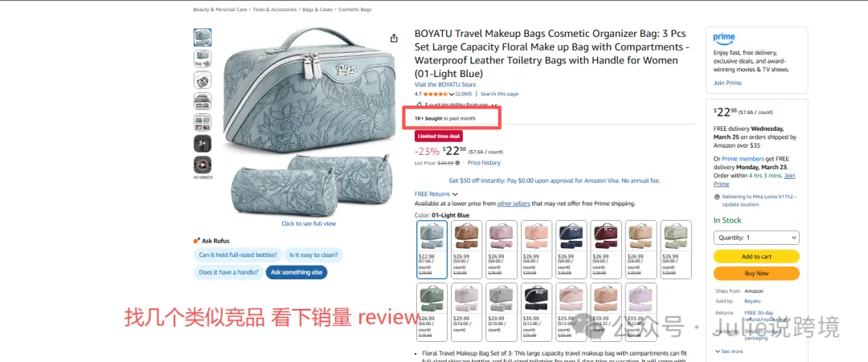Click the location pin for Mira Loma delivery

[717, 197]
